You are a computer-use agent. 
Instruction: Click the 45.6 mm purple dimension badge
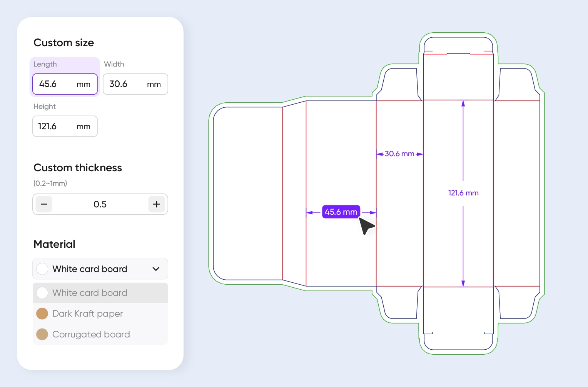tap(341, 212)
